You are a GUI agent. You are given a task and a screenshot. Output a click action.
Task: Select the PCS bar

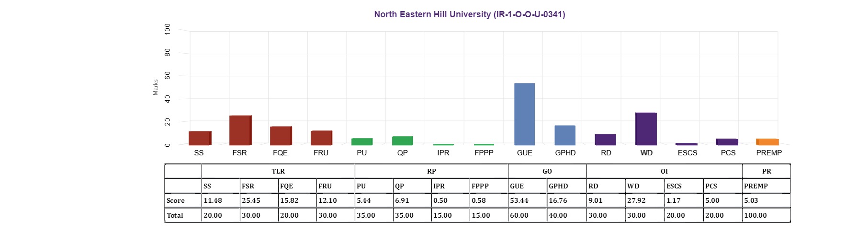pos(727,142)
